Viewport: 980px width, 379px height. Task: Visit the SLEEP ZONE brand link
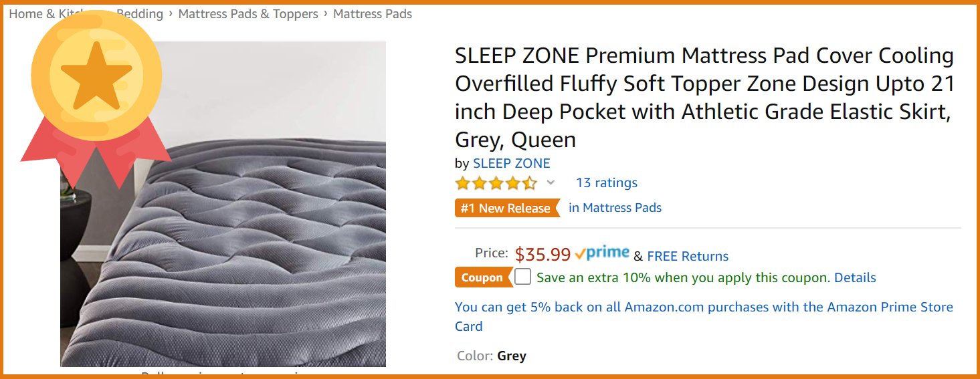pyautogui.click(x=512, y=163)
